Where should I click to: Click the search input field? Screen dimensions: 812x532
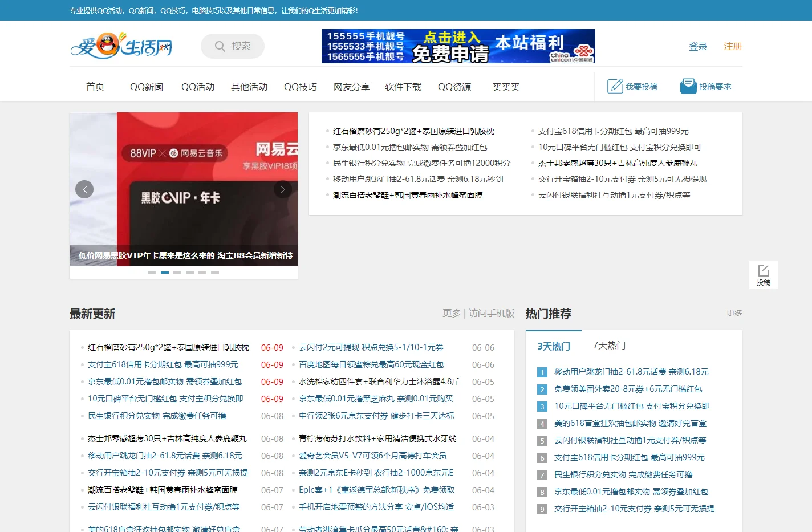(233, 46)
